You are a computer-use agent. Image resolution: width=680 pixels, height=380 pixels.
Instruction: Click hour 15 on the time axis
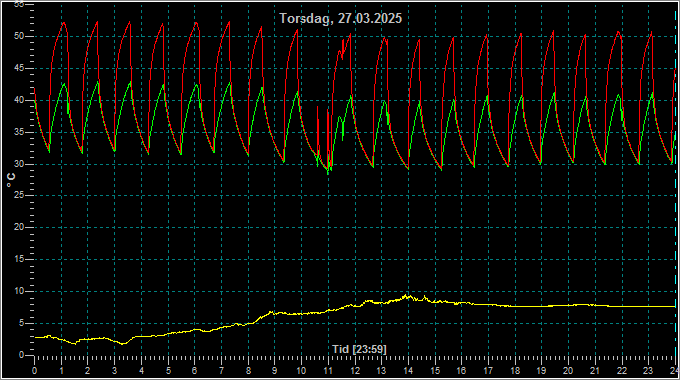[435, 371]
